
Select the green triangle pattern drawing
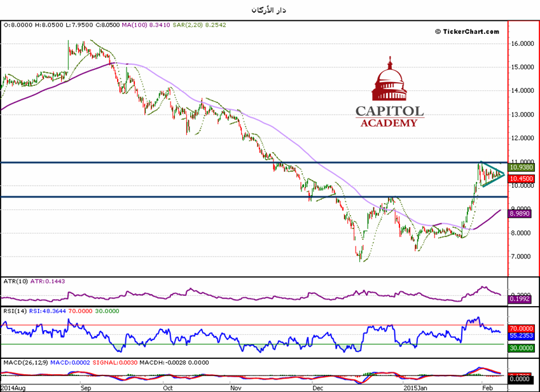[x=490, y=174]
